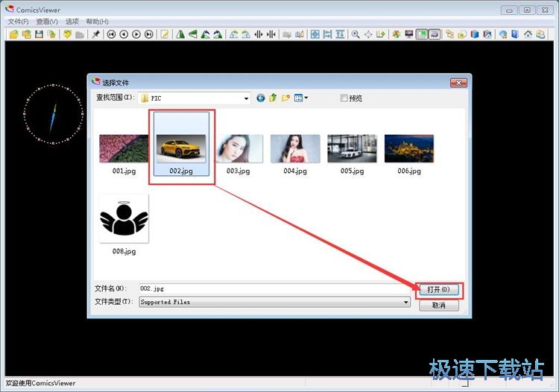
Task: Go back with the dialog's blue arrow icon
Action: coord(261,98)
